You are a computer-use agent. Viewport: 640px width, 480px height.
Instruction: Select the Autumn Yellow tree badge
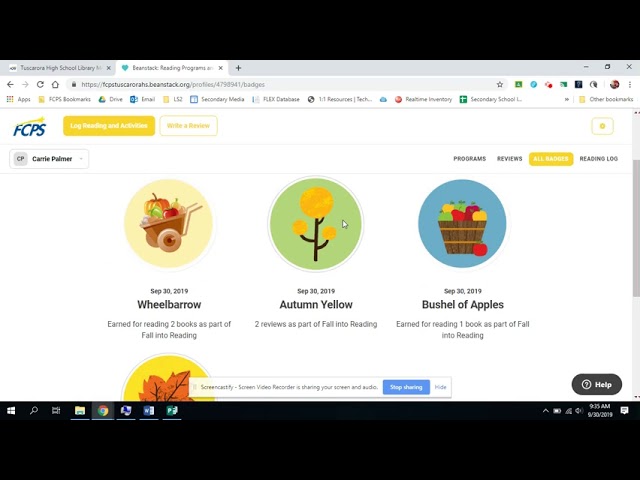pos(316,224)
